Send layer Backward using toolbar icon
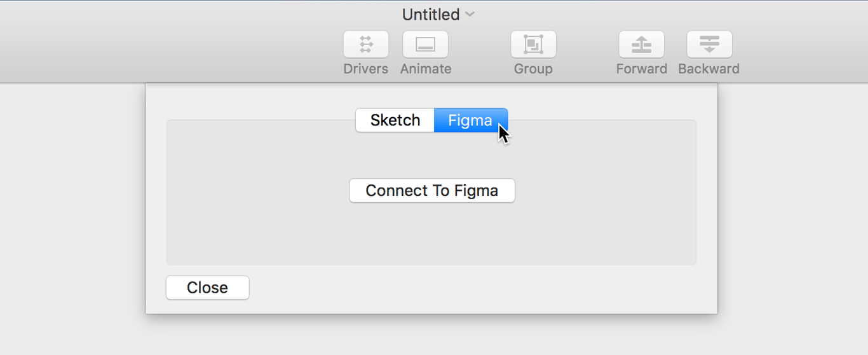Viewport: 868px width, 355px height. pos(709,45)
